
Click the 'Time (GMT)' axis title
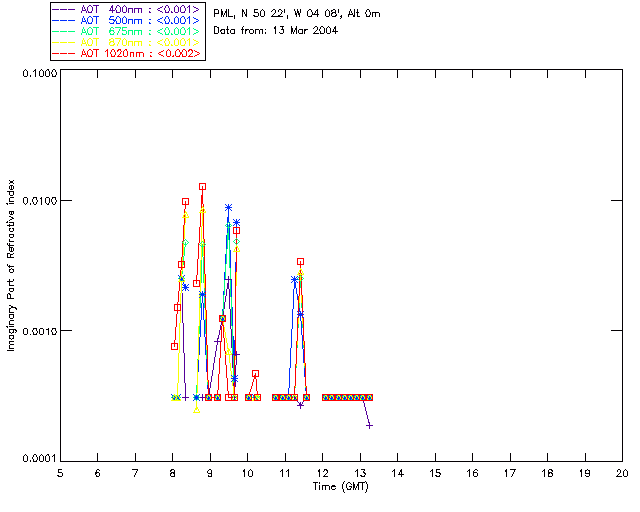[x=341, y=487]
